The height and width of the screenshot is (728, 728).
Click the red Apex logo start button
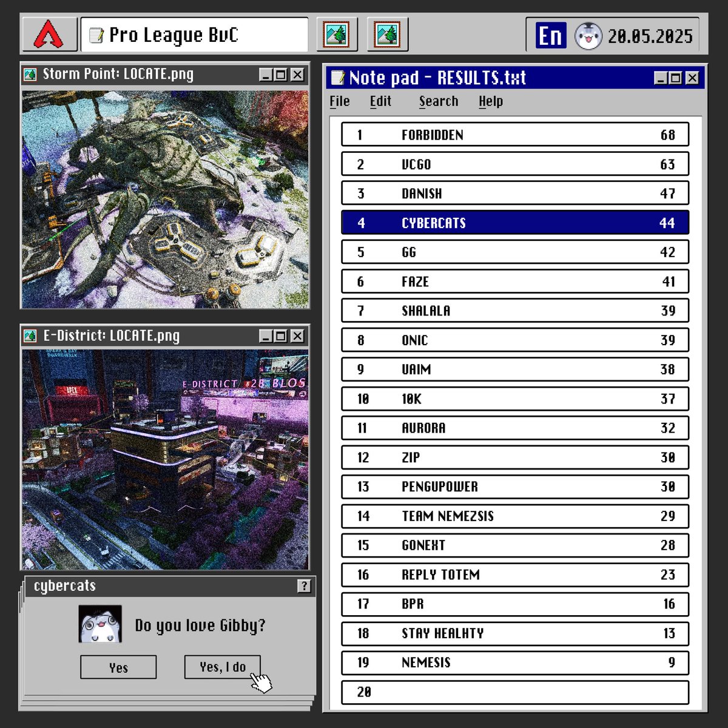[50, 35]
